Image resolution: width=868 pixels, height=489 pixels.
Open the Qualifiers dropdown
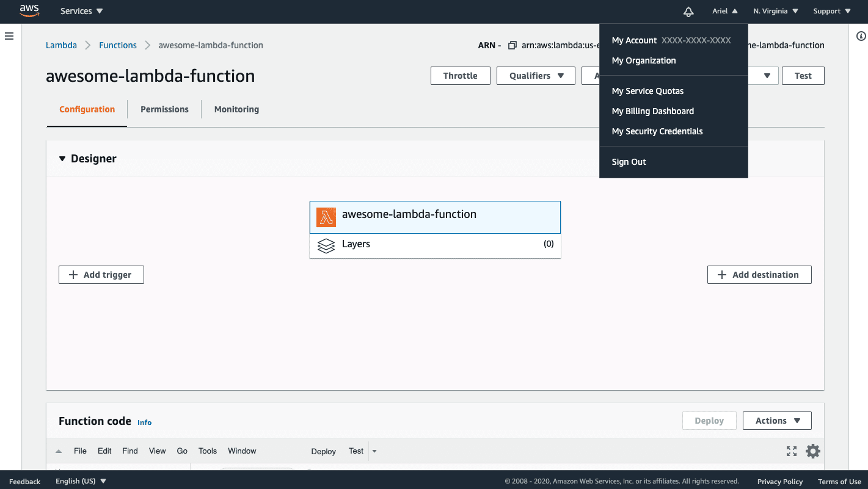pos(536,76)
